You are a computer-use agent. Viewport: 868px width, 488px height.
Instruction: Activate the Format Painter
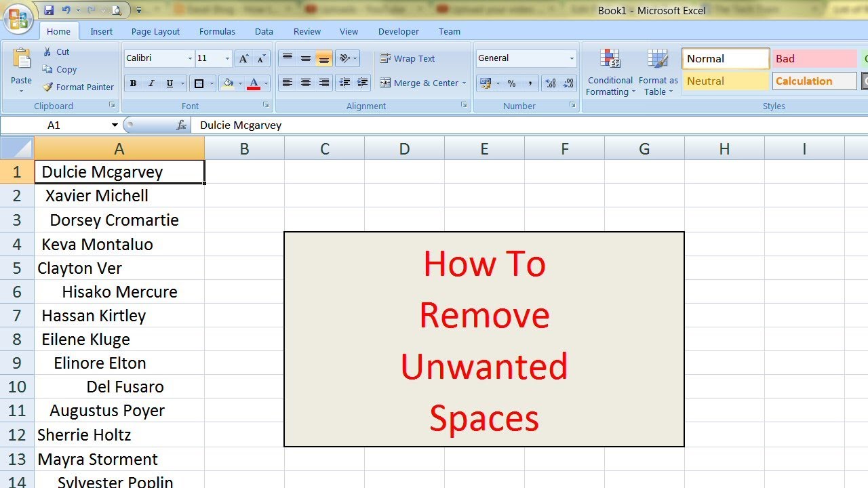[x=78, y=87]
